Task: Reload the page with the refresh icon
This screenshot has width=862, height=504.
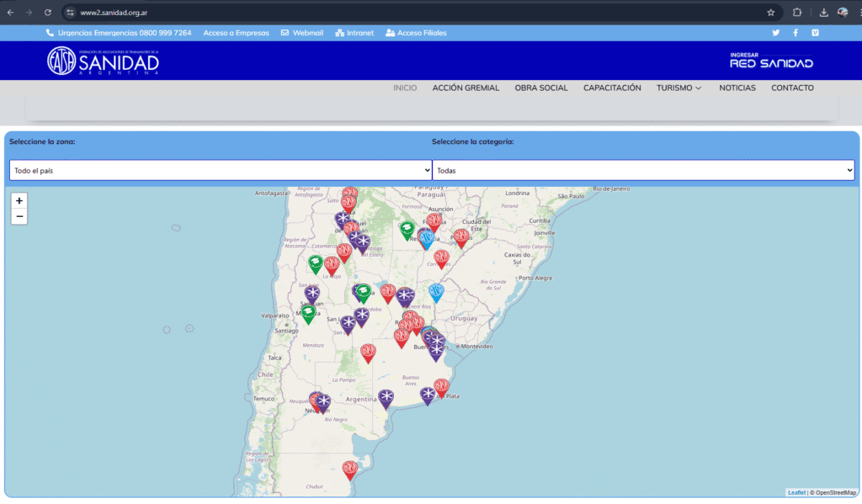Action: click(x=48, y=12)
